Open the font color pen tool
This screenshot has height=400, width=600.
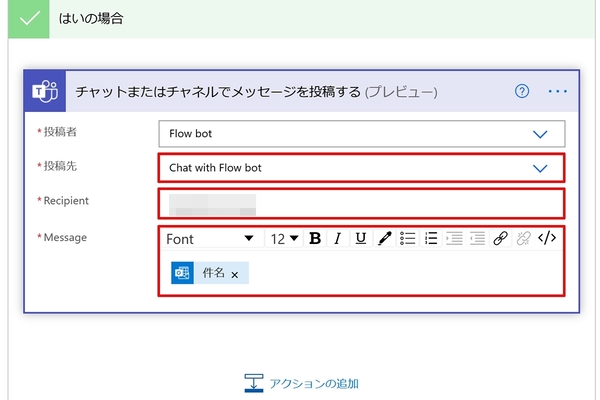(384, 238)
